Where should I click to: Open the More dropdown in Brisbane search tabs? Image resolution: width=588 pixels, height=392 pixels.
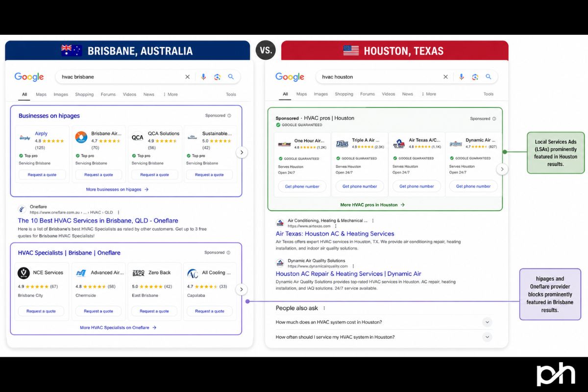170,95
